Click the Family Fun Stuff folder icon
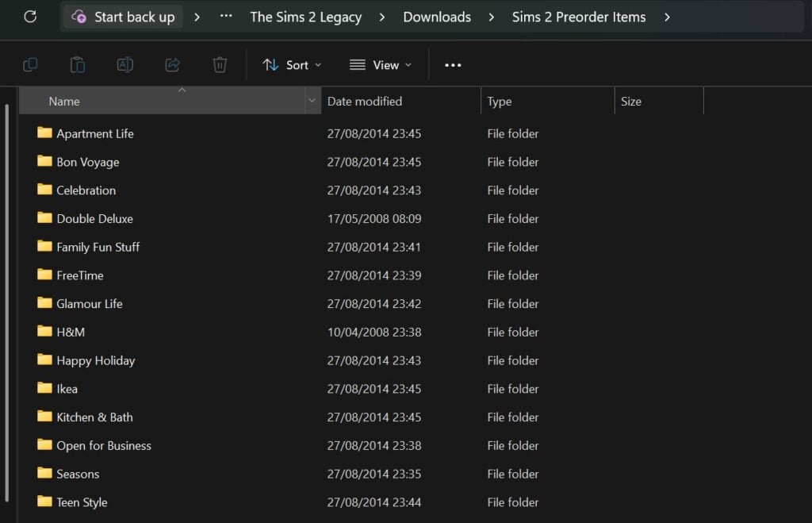The width and height of the screenshot is (812, 523). point(44,246)
